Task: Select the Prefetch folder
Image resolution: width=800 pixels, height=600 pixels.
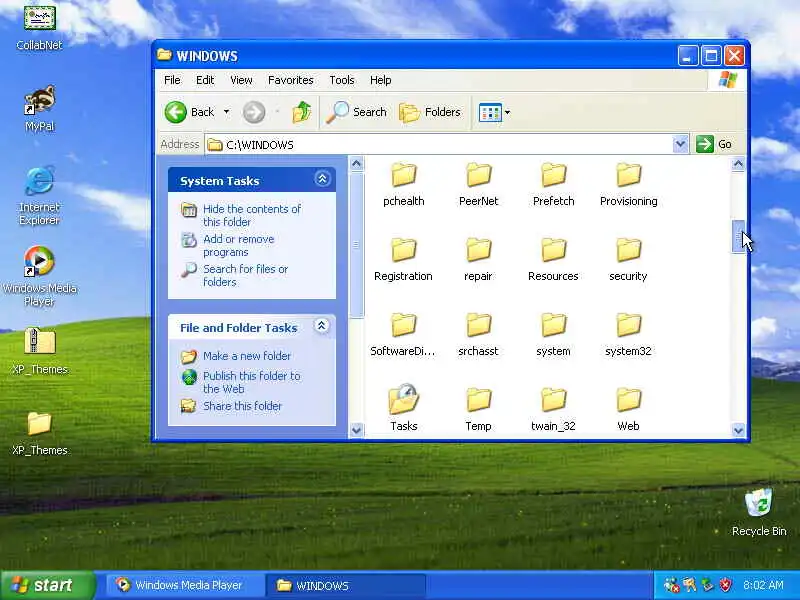Action: click(554, 184)
